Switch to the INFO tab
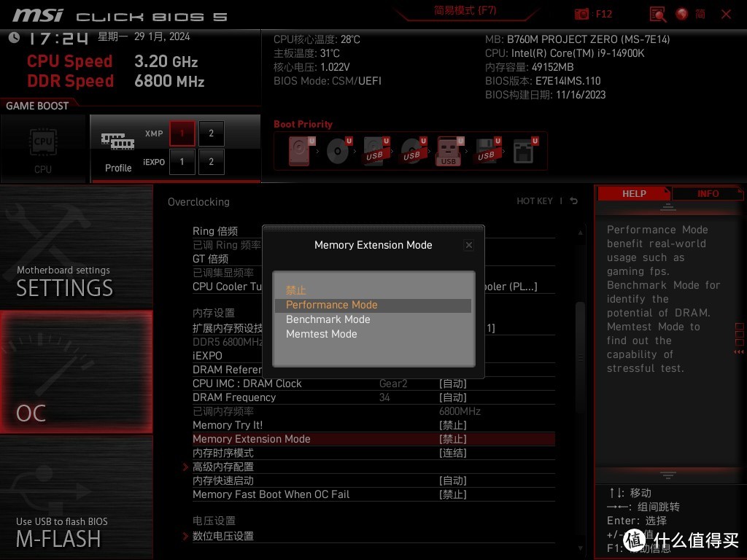Screen dimensions: 747x560 tap(708, 194)
